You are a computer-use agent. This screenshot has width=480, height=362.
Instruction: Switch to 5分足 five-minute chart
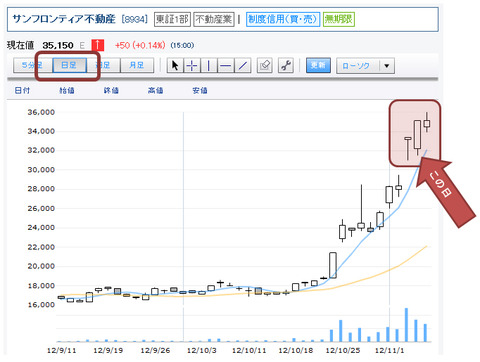pos(32,65)
